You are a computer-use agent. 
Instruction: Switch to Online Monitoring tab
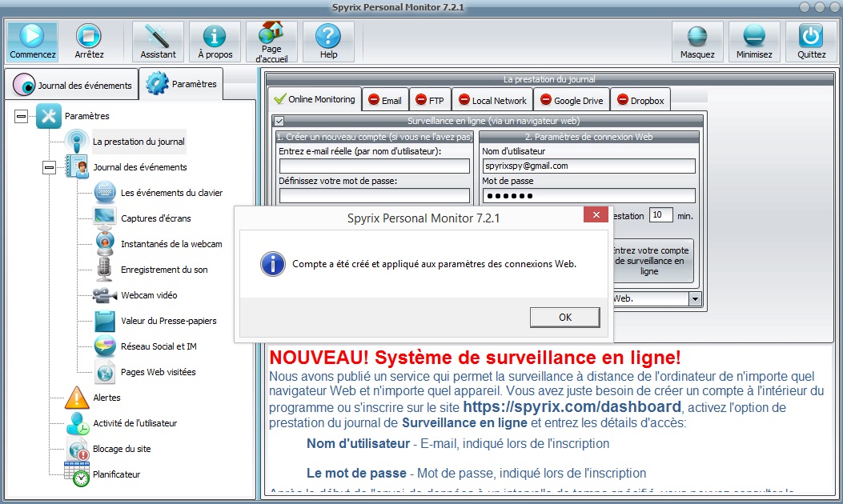click(x=315, y=99)
